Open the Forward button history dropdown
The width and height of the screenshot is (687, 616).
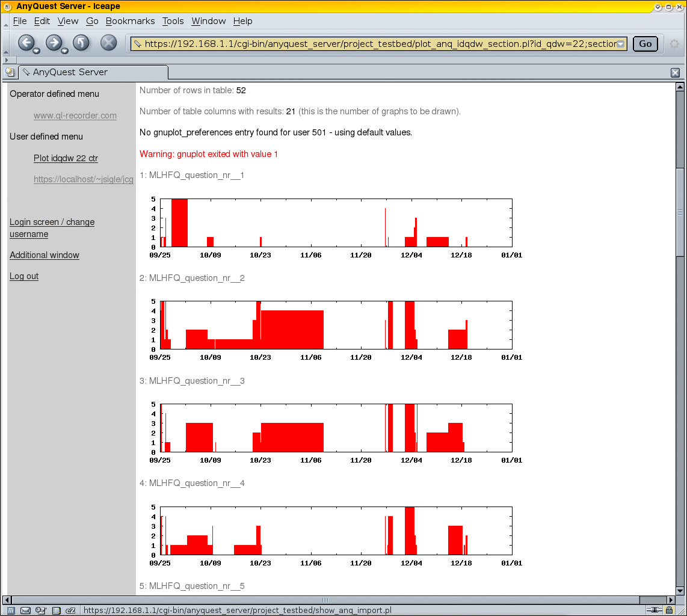point(65,51)
